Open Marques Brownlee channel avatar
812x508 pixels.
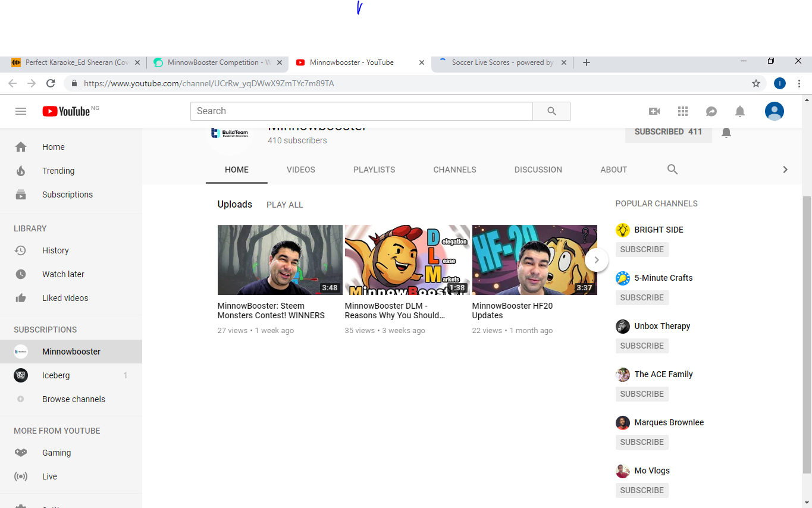(x=623, y=423)
